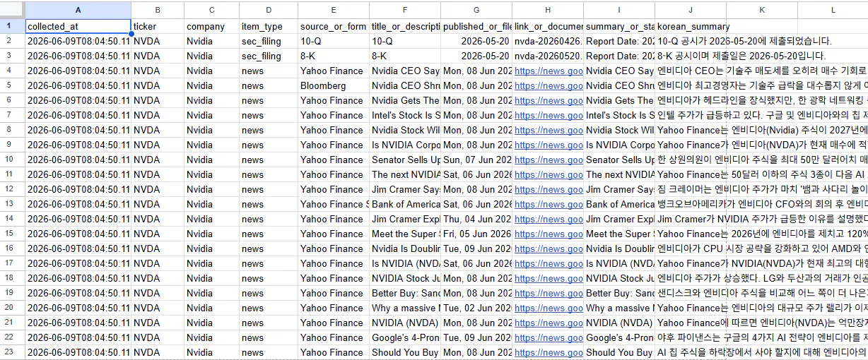Image resolution: width=868 pixels, height=360 pixels.
Task: Click the collected_at header cell
Action: [78, 27]
